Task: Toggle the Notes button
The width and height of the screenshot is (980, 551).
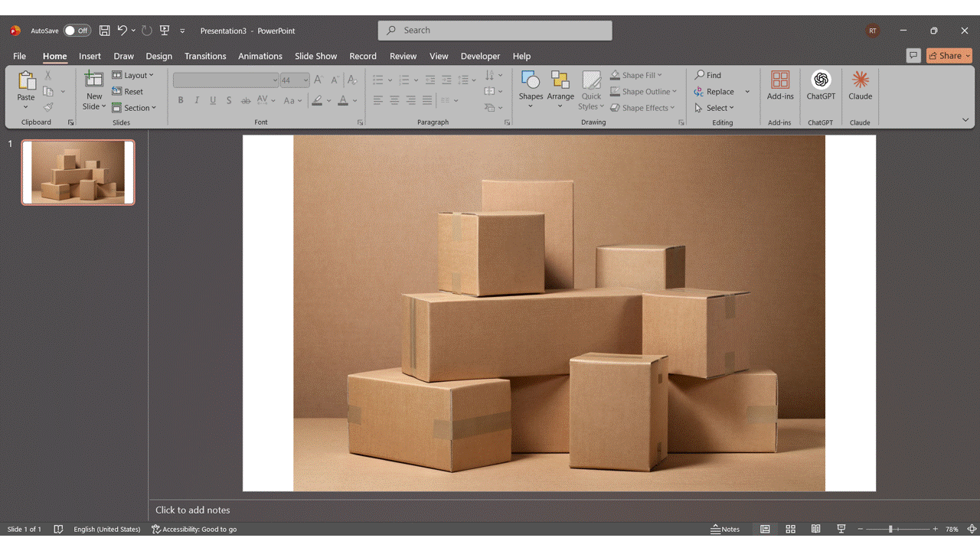Action: tap(725, 529)
